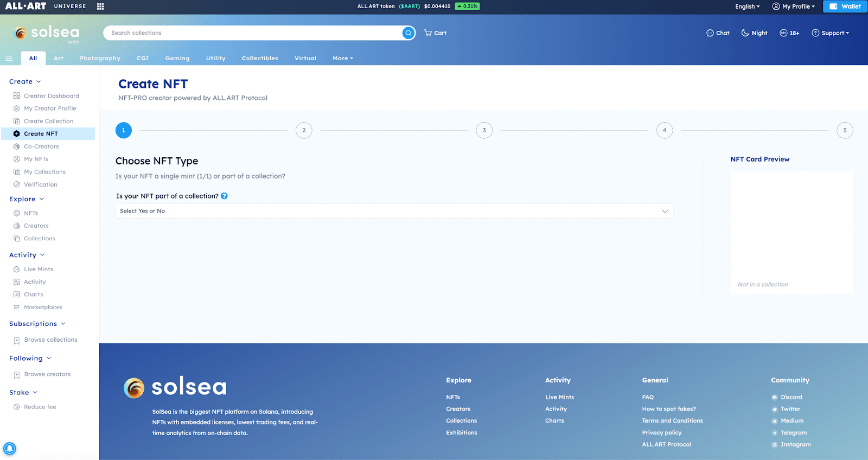This screenshot has height=460, width=868.
Task: Open the ALL.ART Universe apps grid icon
Action: click(100, 7)
